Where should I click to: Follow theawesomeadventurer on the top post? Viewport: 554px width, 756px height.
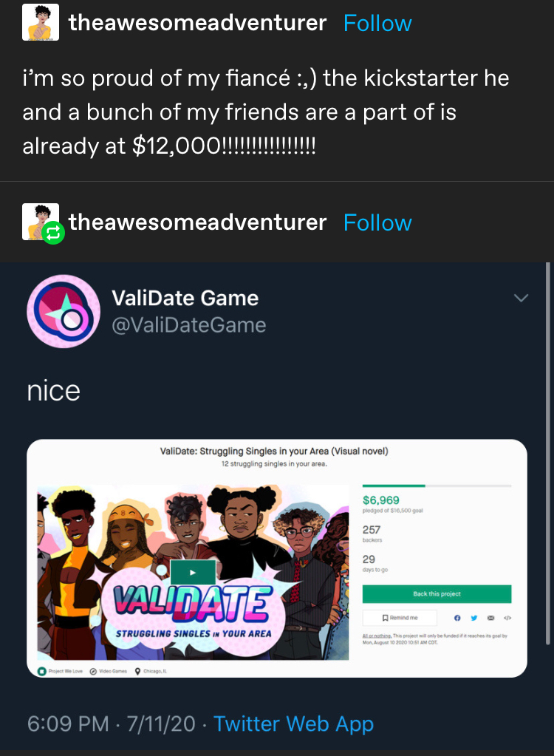[377, 23]
